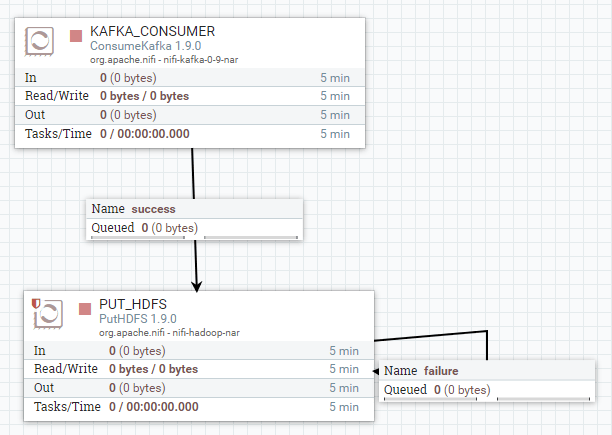Click the KAFKA_CONSUMER processor icon
The width and height of the screenshot is (612, 435).
pyautogui.click(x=41, y=42)
